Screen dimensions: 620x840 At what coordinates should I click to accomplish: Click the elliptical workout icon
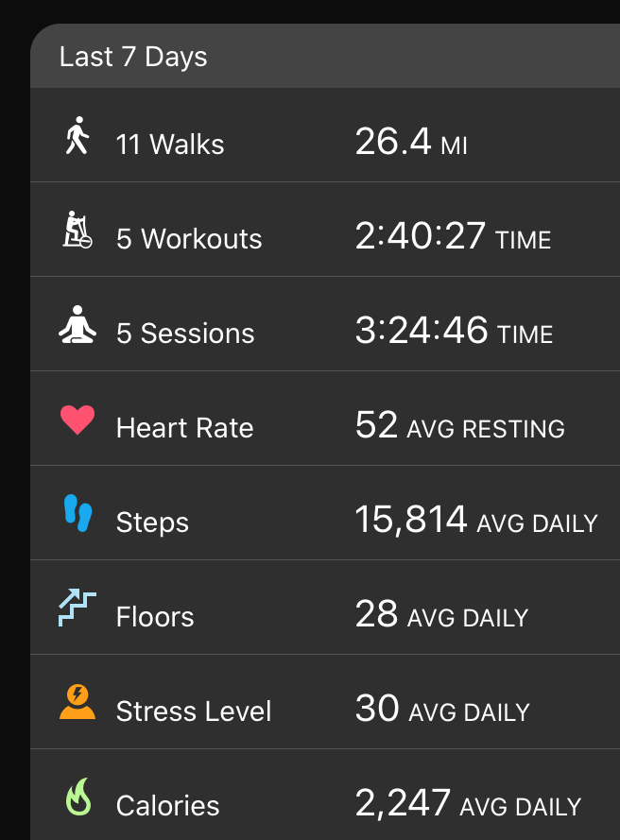[x=77, y=230]
